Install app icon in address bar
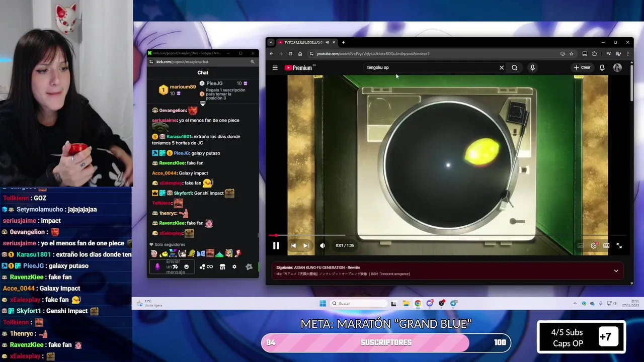Screen dimensions: 644x362 (x=562, y=54)
